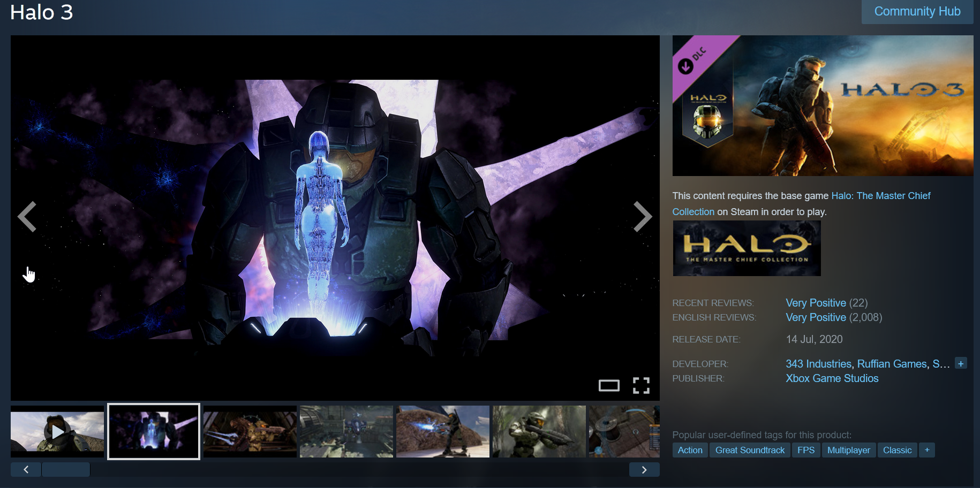Click the thumbnail strip scroll-left arrow
Image resolution: width=980 pixels, height=488 pixels.
point(26,469)
